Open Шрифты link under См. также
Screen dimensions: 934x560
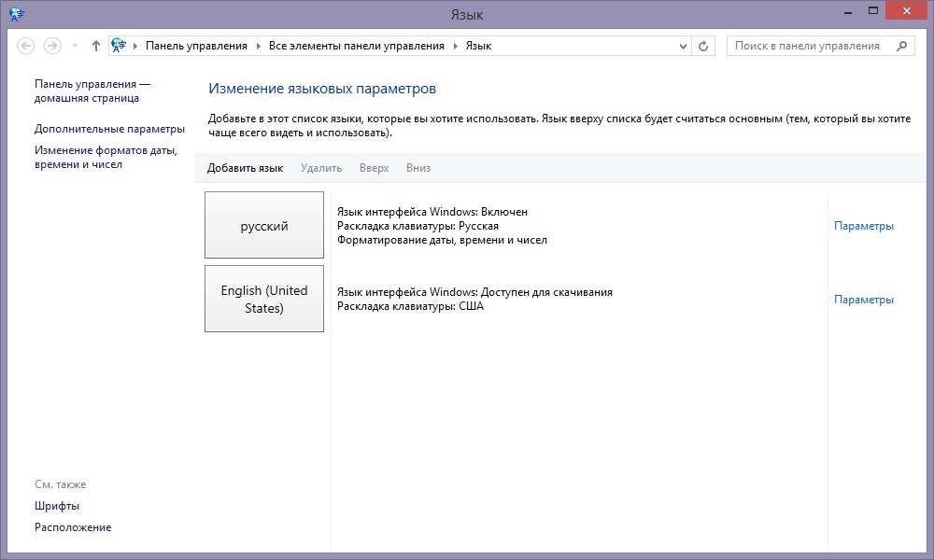[57, 506]
